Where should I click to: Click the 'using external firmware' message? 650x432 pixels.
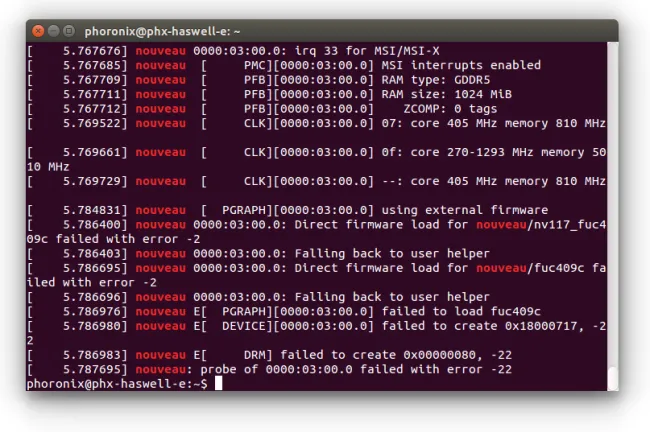(x=465, y=210)
